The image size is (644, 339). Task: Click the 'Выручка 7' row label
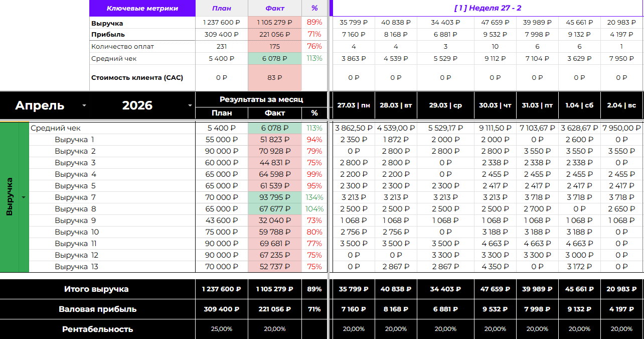coord(75,197)
